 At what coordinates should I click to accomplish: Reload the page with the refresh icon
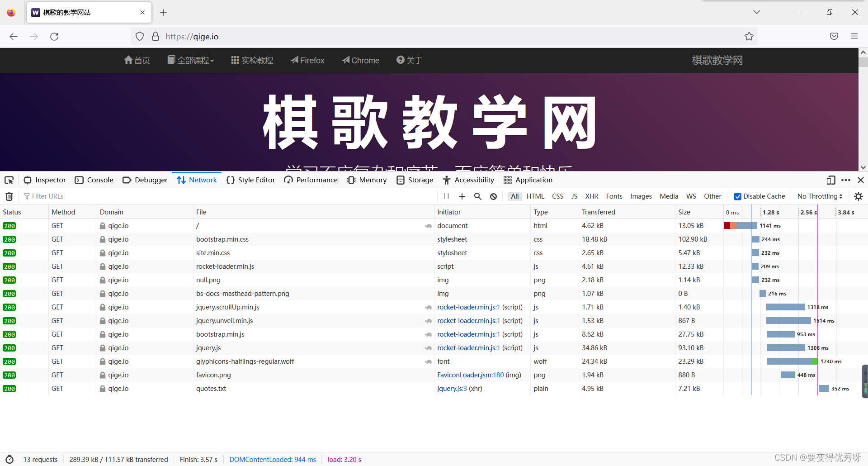[54, 37]
